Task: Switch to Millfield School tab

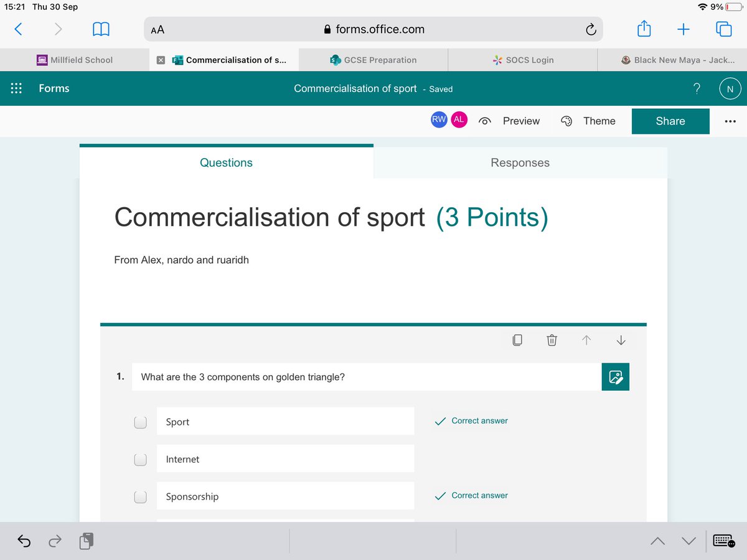Action: [x=75, y=60]
